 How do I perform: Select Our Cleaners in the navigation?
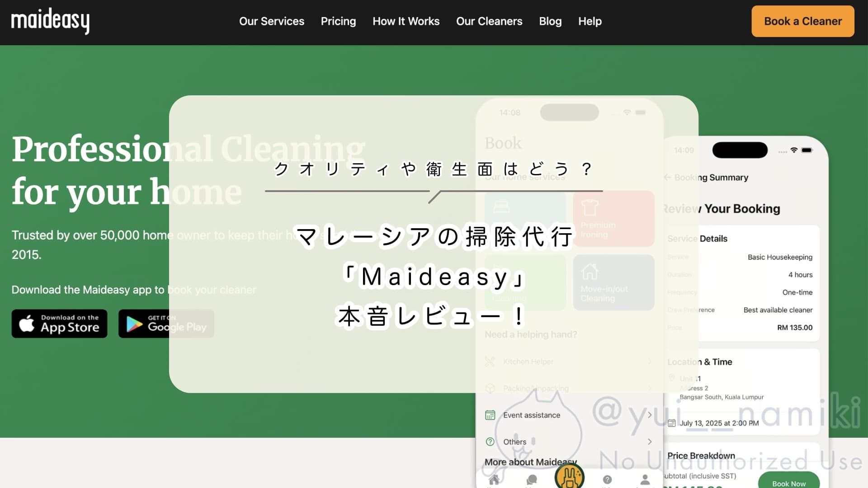[489, 21]
